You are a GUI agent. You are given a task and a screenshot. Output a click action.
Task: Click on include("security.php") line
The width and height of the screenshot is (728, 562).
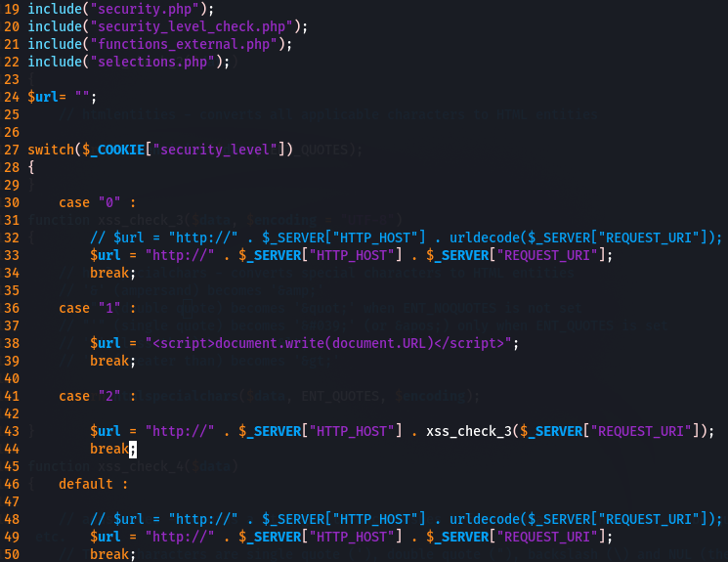click(121, 9)
